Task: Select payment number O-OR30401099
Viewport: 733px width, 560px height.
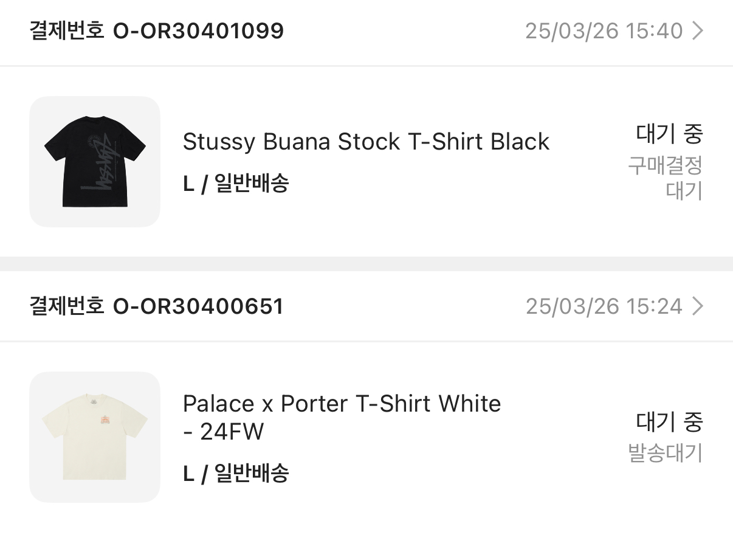Action: (x=198, y=31)
